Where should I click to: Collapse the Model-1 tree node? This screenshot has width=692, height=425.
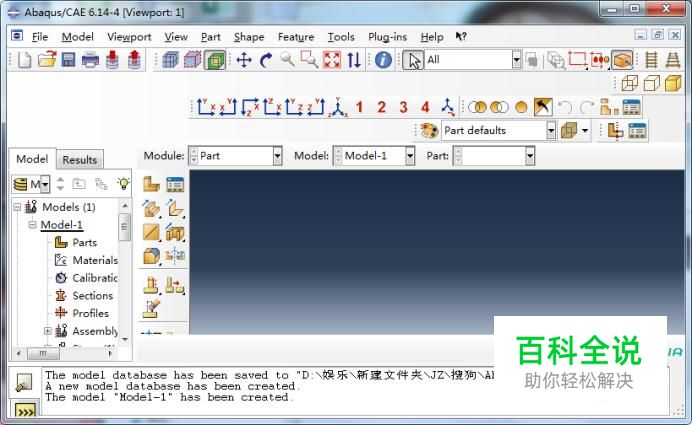32,225
